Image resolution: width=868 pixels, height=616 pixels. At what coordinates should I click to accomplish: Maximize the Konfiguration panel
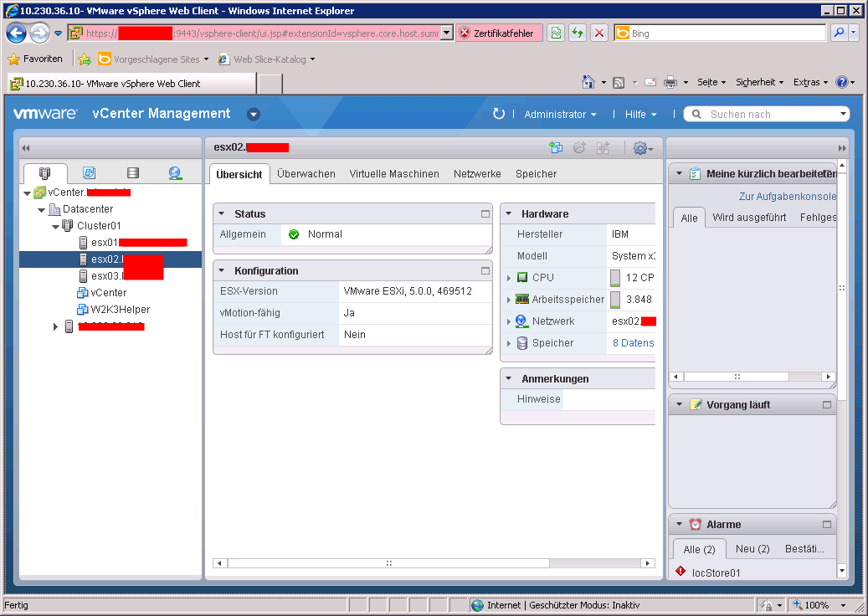pos(485,271)
